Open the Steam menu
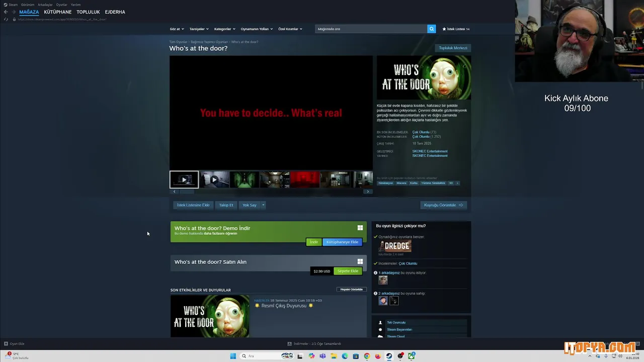Screen dimensions: 644x362 click(x=13, y=5)
